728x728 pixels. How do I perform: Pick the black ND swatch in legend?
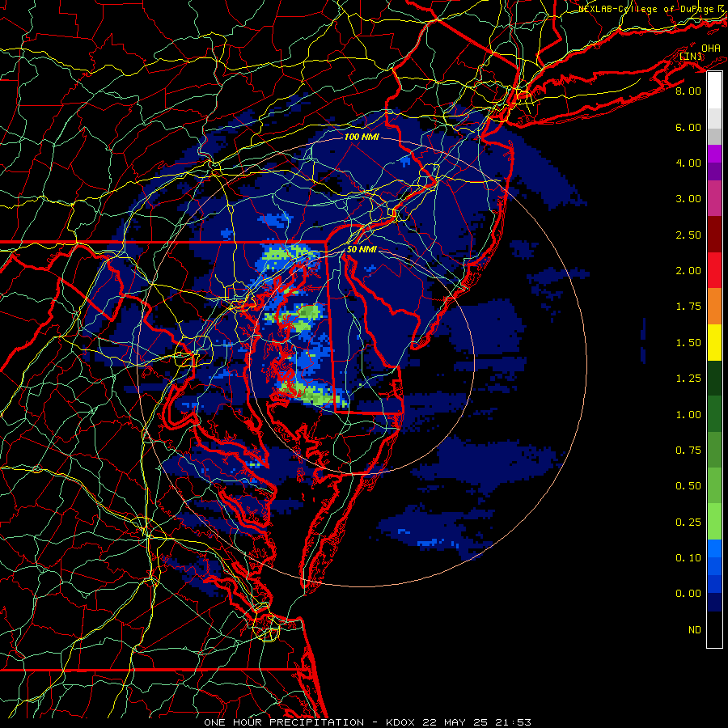point(714,629)
